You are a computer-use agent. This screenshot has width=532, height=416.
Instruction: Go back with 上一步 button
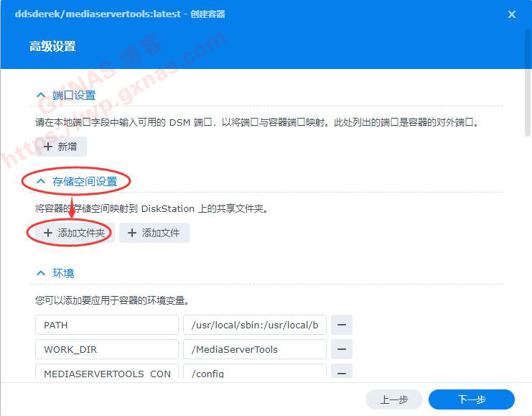tap(393, 399)
